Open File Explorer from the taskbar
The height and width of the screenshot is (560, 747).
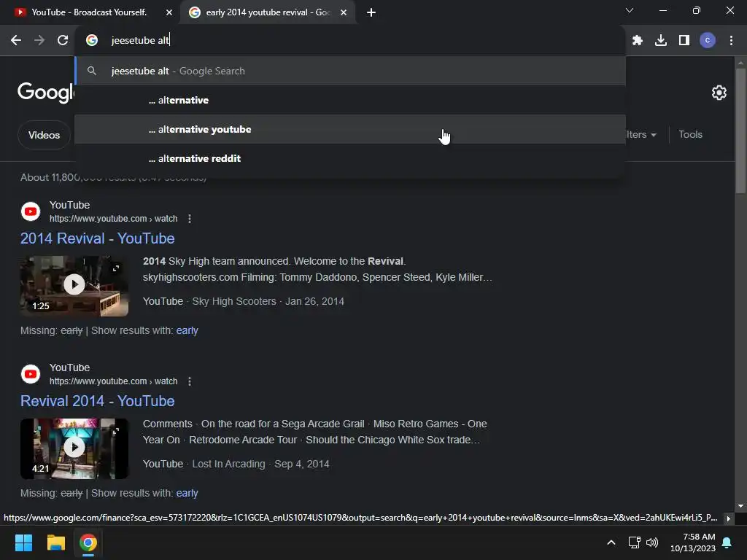pos(55,542)
